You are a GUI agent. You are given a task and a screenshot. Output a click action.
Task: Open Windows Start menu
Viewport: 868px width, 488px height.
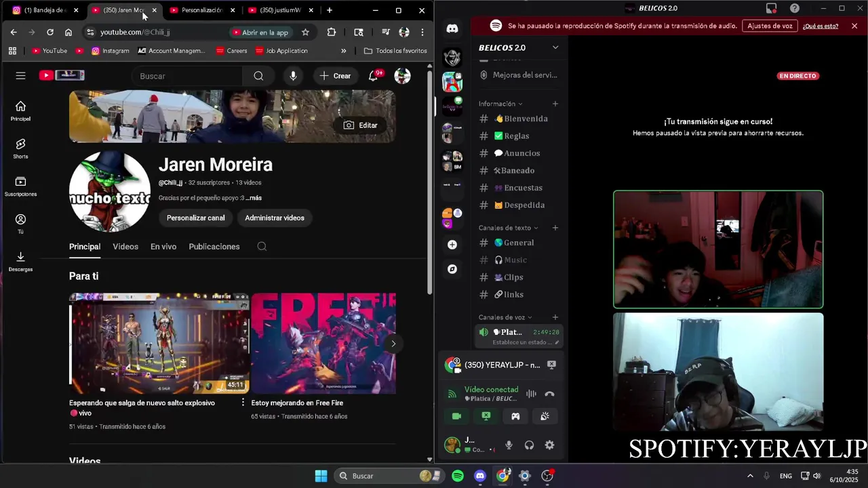321,476
